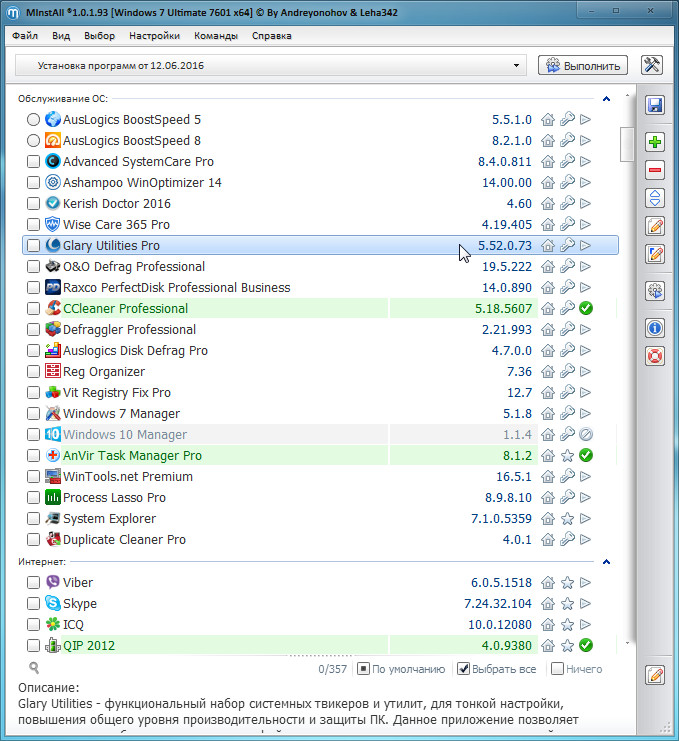Click home icon for Reg Organizer
This screenshot has width=679, height=741.
pyautogui.click(x=548, y=371)
